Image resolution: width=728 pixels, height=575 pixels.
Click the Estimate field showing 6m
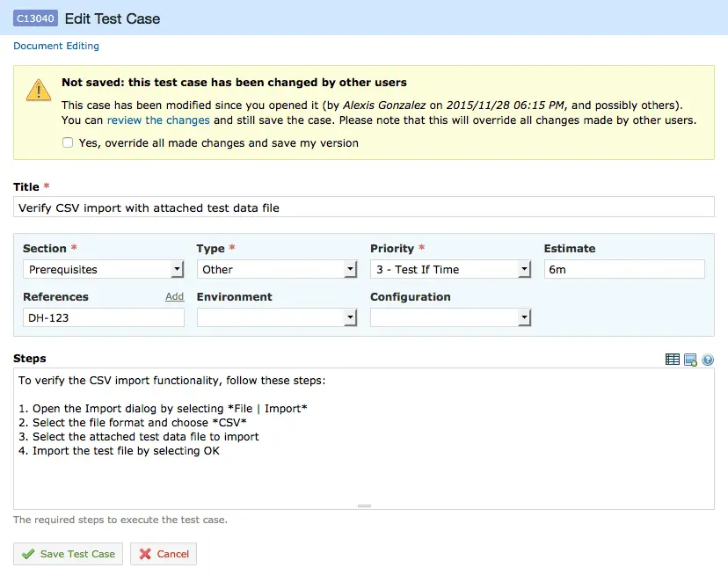(624, 269)
